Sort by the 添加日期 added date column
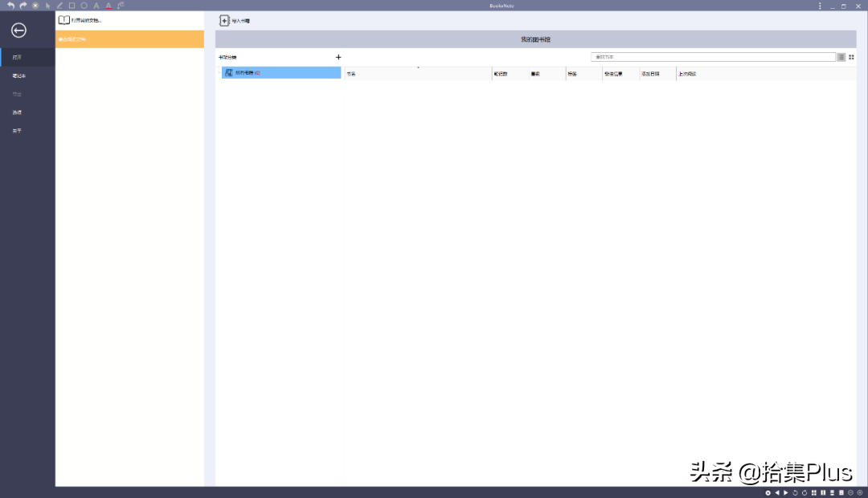Image resolution: width=868 pixels, height=498 pixels. click(x=657, y=74)
